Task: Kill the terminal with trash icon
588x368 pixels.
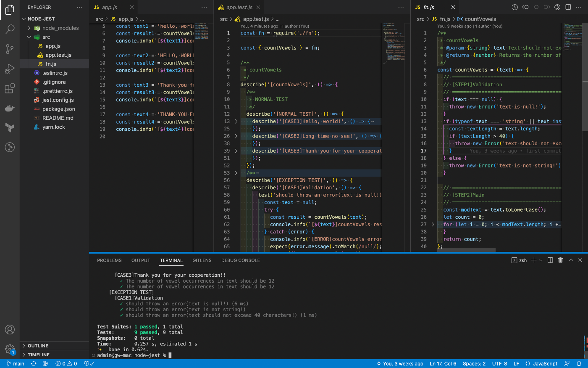Action: pos(560,260)
